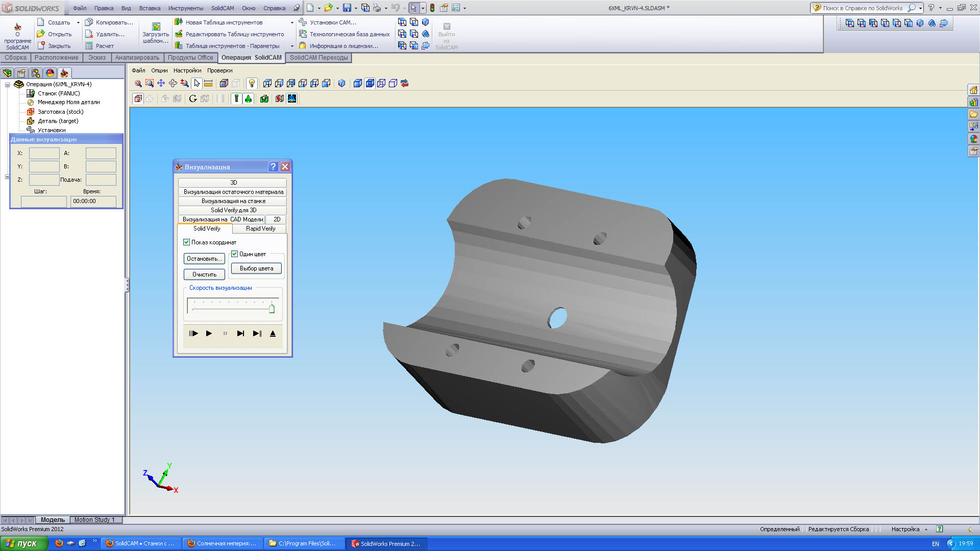Click the rotate view tool icon
980x551 pixels.
point(173,83)
